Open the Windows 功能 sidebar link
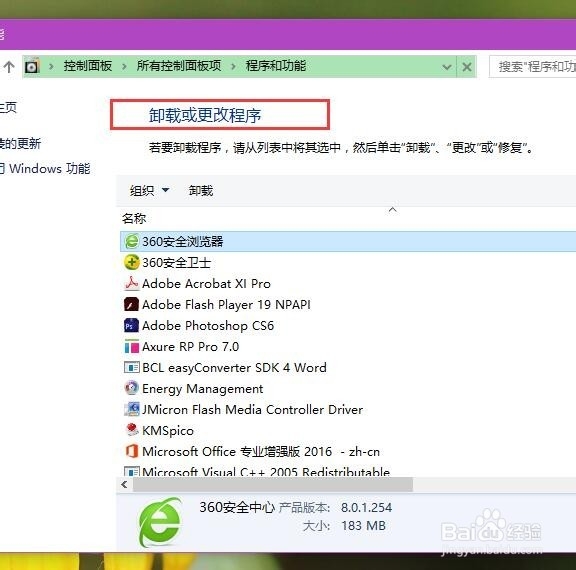Image resolution: width=576 pixels, height=570 pixels. (x=49, y=169)
